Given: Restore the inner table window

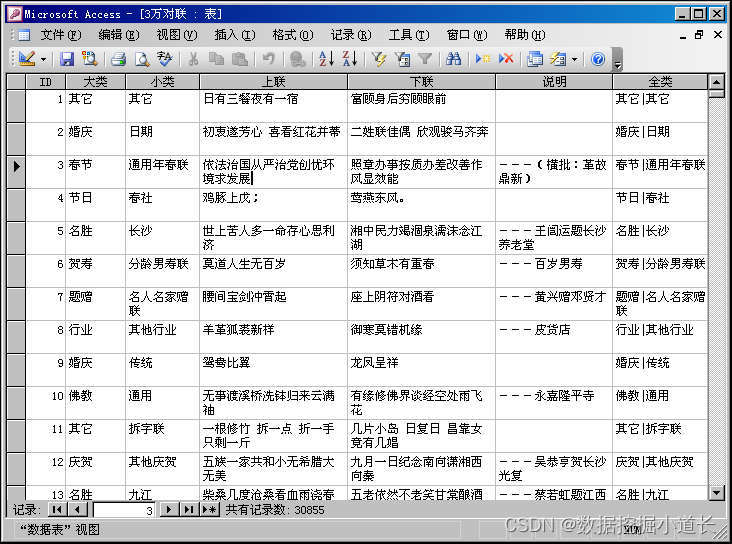Looking at the screenshot, I should click(699, 35).
